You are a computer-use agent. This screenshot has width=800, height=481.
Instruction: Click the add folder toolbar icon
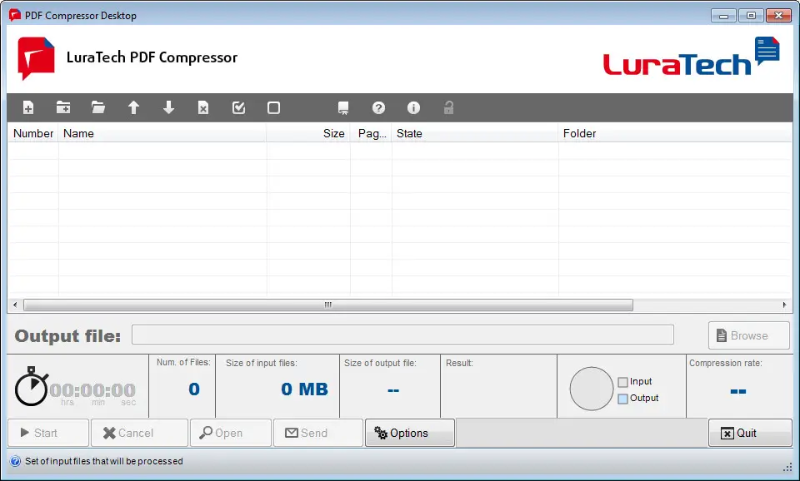point(63,108)
